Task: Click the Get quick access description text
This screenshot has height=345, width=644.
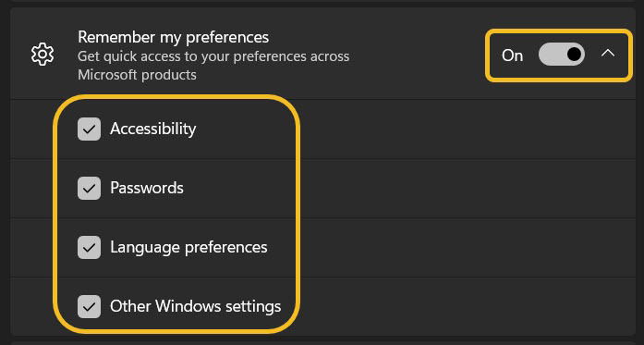Action: (213, 66)
